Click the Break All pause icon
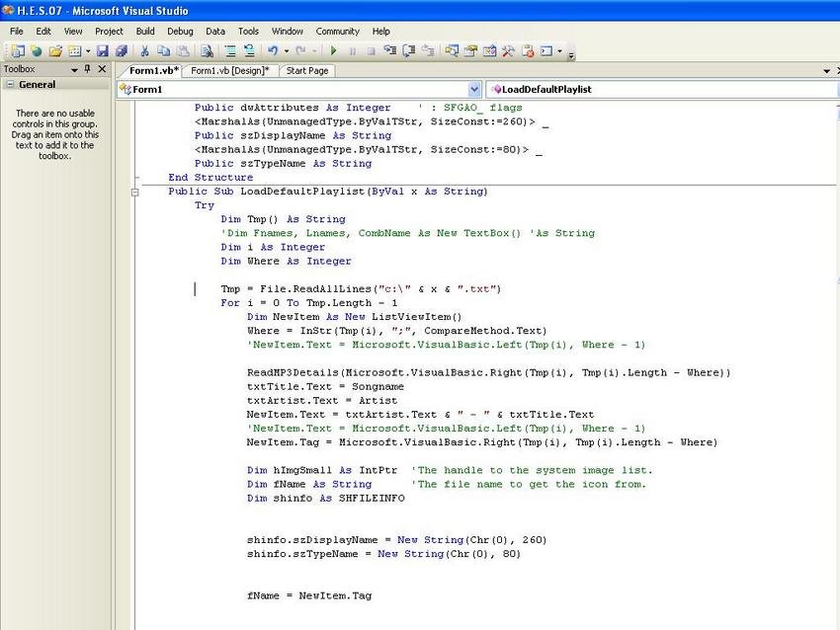This screenshot has width=840, height=630. (x=353, y=51)
